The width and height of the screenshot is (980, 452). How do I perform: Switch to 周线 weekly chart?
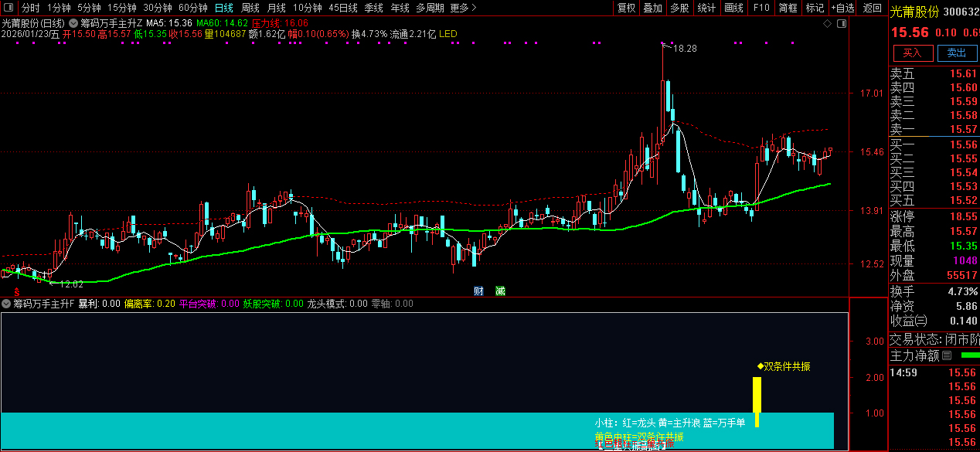[250, 8]
